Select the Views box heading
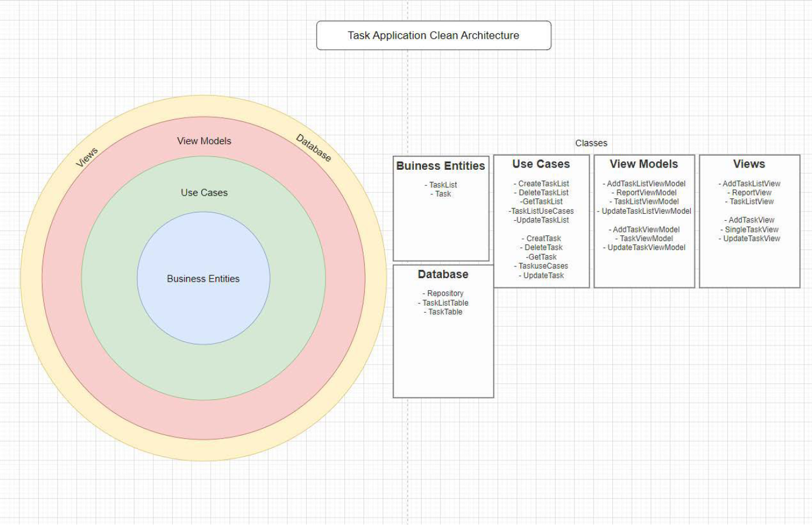 coord(749,164)
